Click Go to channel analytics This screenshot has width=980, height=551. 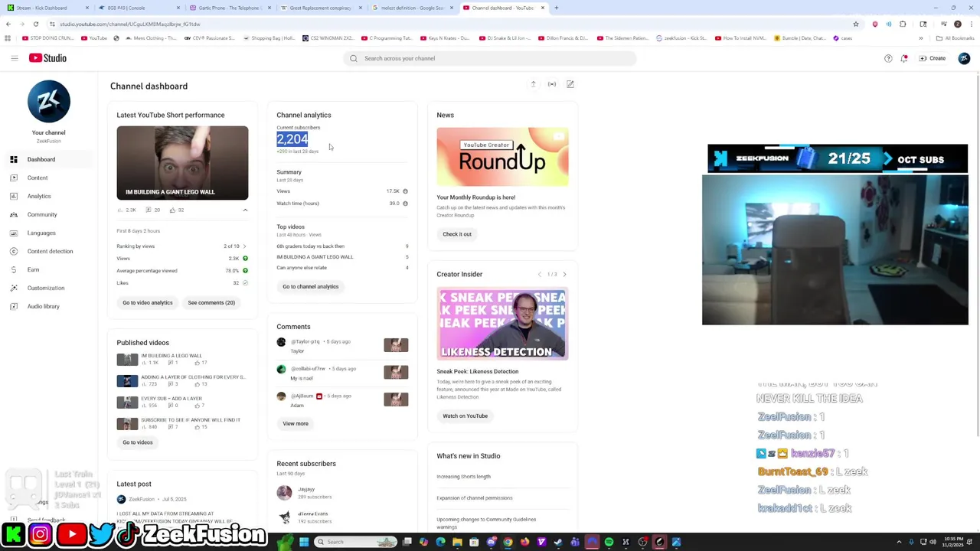(310, 286)
